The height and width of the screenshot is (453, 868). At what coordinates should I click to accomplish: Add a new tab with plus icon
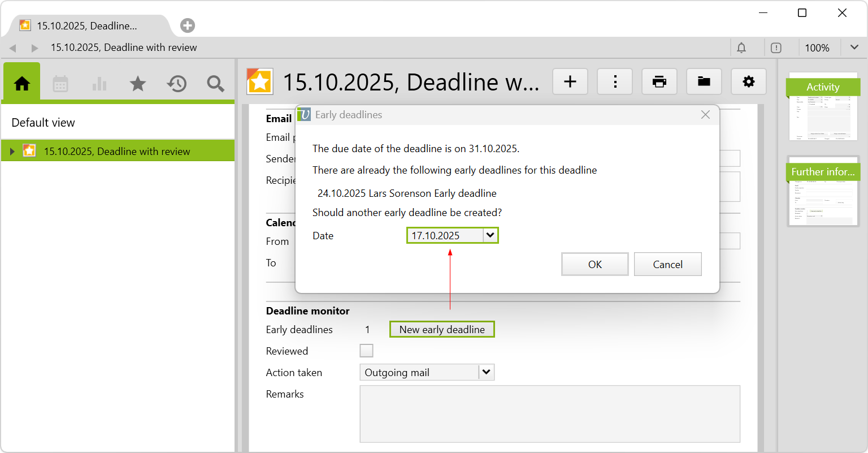(x=188, y=25)
